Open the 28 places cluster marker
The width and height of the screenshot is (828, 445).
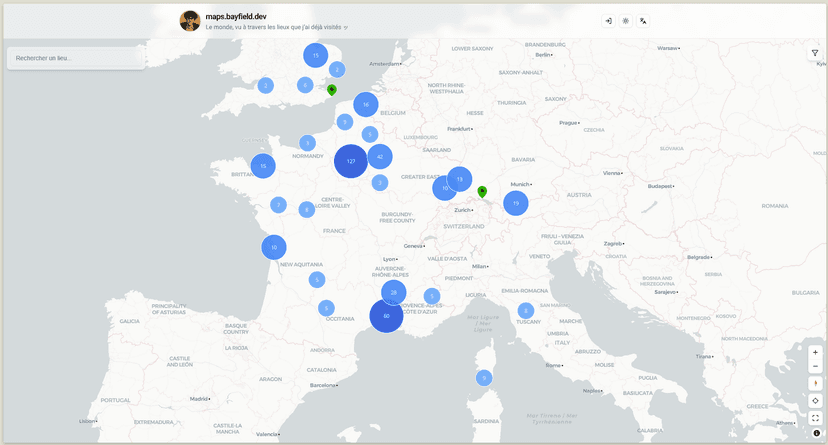tap(393, 292)
